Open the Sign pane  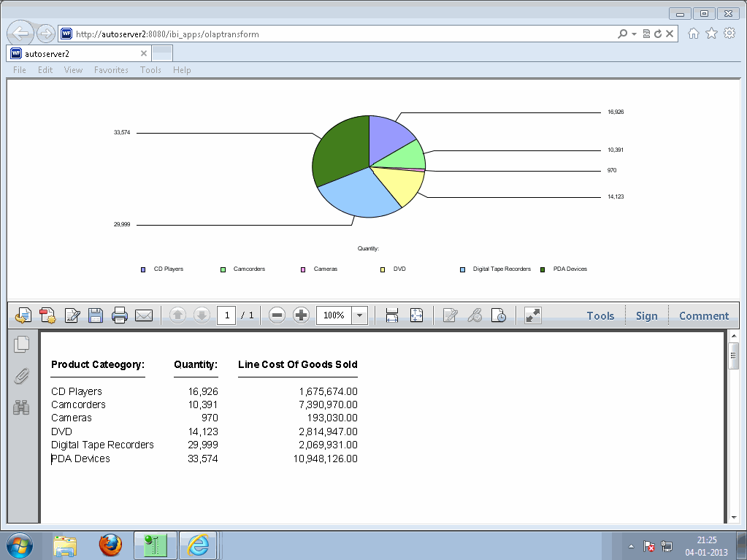point(646,315)
